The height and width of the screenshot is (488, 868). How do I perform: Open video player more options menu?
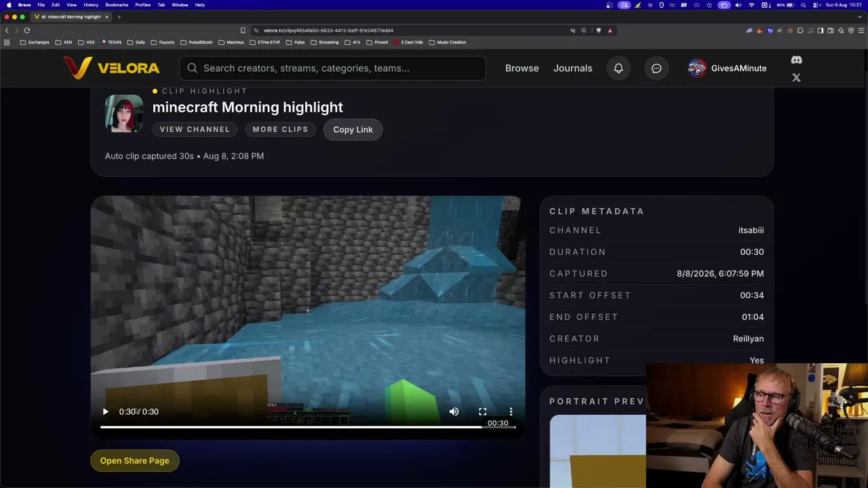click(511, 411)
